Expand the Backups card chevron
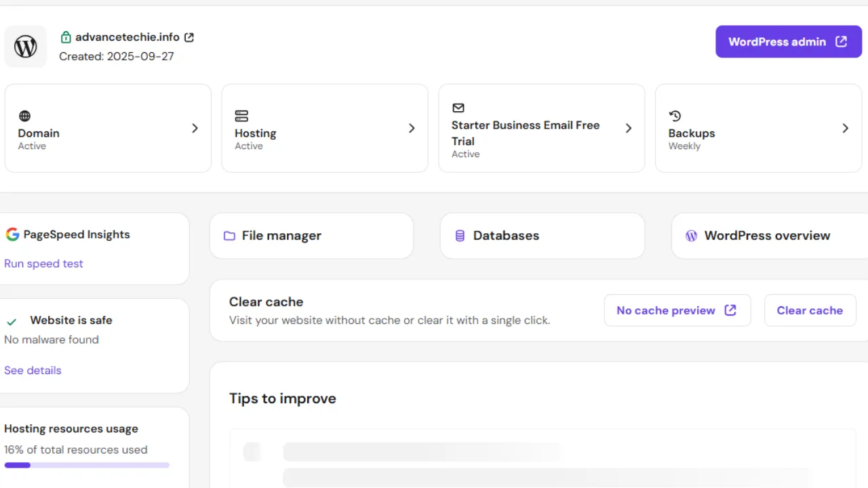868x488 pixels. (x=845, y=128)
